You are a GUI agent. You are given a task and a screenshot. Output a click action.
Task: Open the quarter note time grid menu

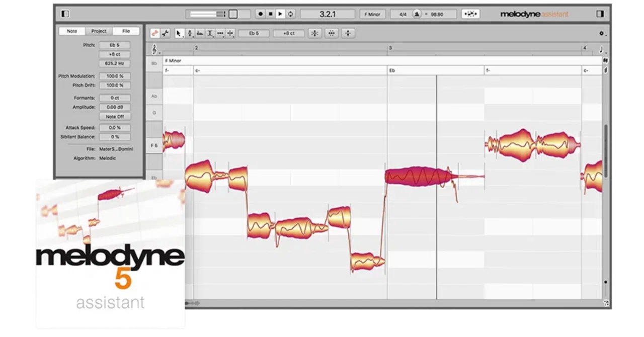pos(603,50)
